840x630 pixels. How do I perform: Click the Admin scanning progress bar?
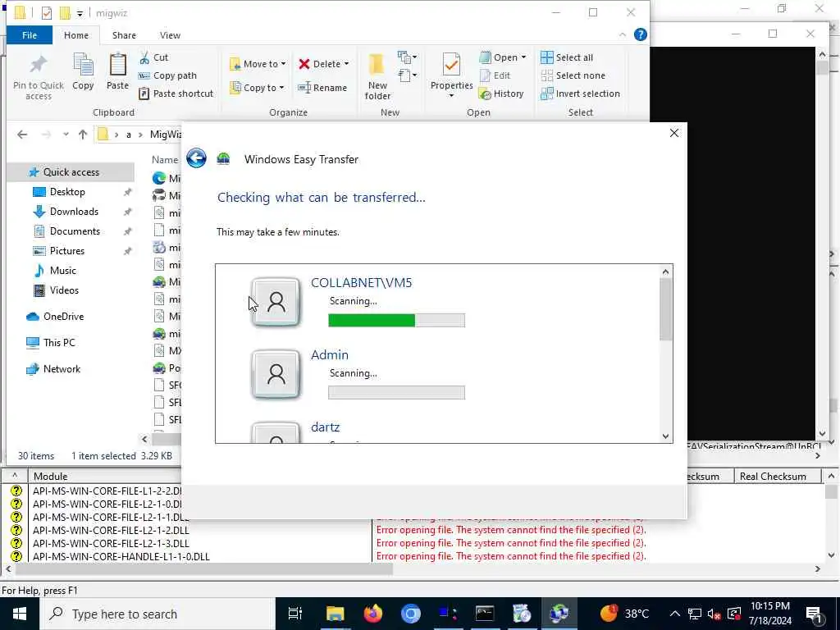[x=396, y=392]
